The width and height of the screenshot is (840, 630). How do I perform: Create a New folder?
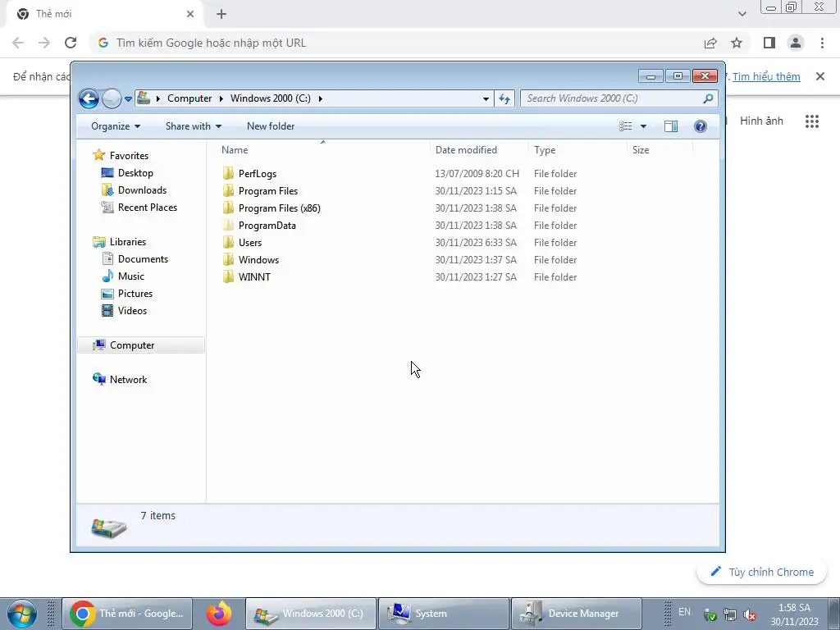[271, 126]
